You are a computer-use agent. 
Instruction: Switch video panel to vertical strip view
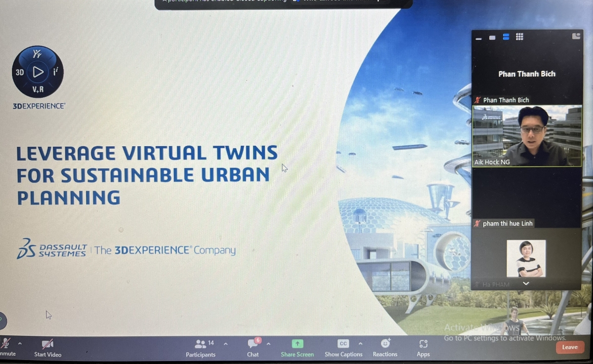(x=506, y=37)
